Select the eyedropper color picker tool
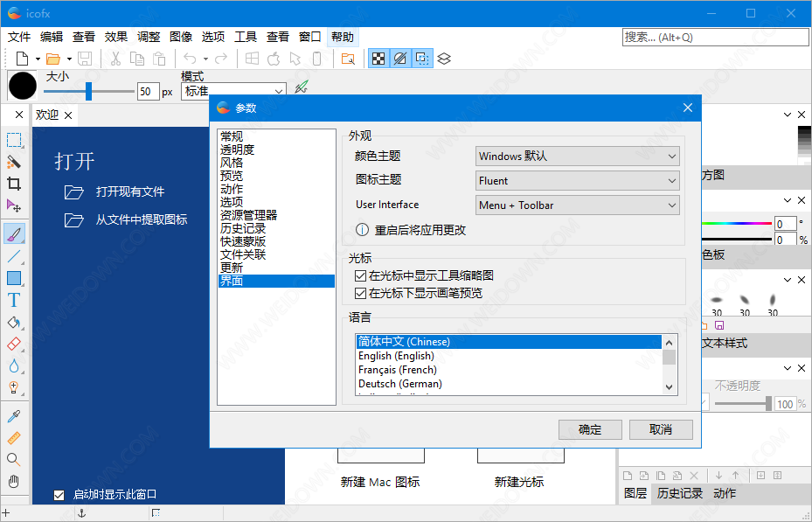This screenshot has width=812, height=522. 14,416
